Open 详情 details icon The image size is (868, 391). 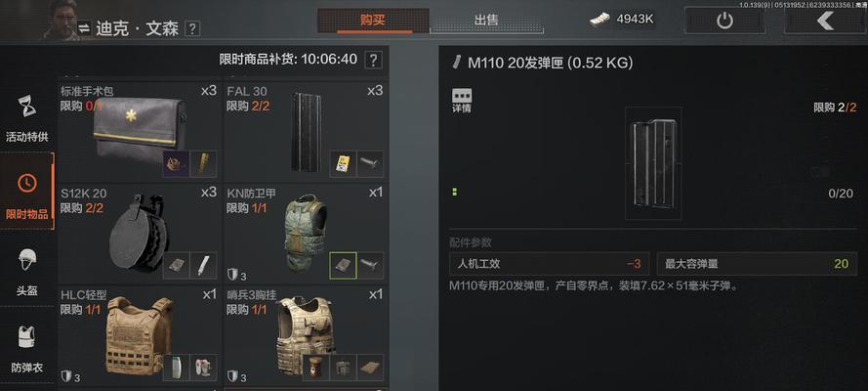coord(461,100)
